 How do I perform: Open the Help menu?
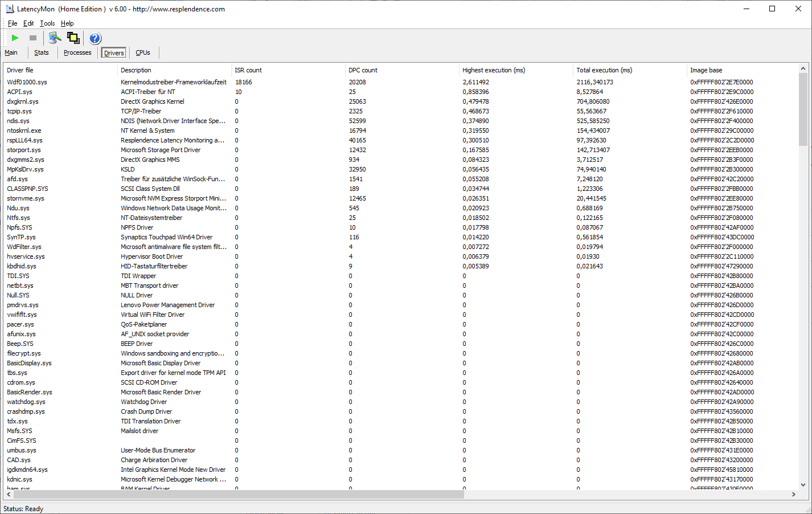click(67, 23)
